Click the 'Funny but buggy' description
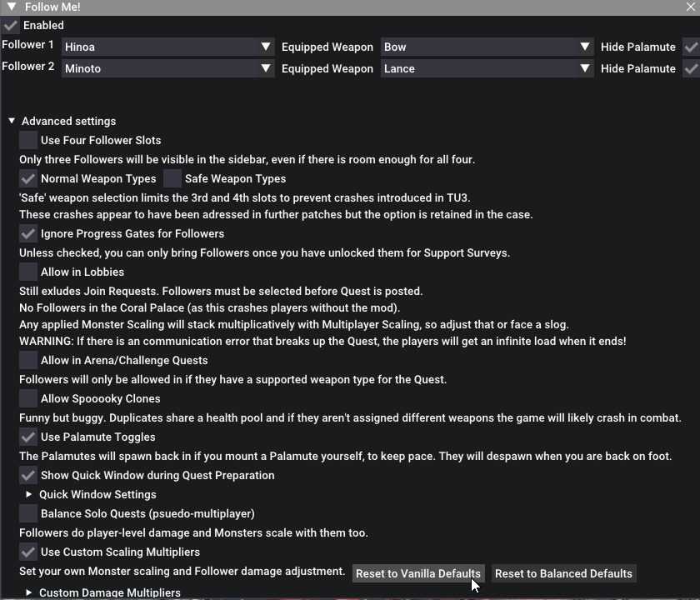 pos(350,417)
